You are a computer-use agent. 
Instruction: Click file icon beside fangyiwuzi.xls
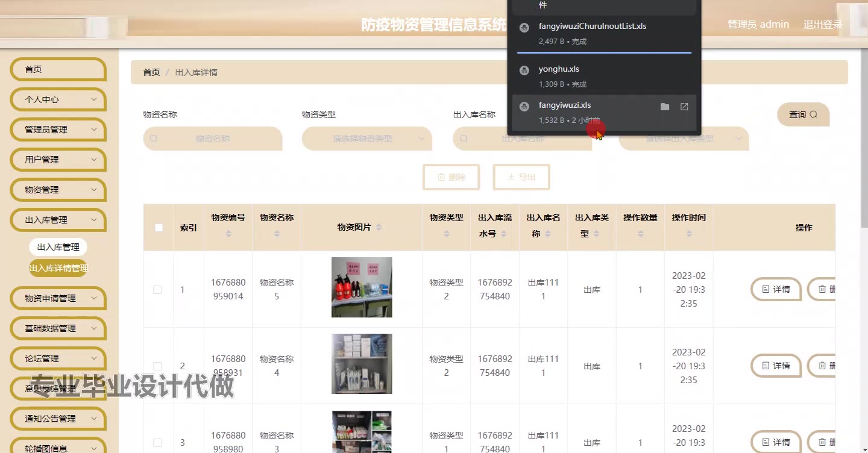click(524, 106)
